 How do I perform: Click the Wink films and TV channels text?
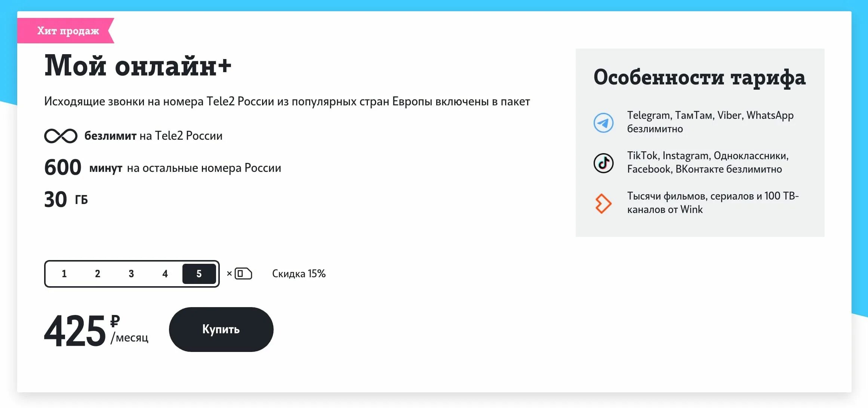(x=713, y=203)
